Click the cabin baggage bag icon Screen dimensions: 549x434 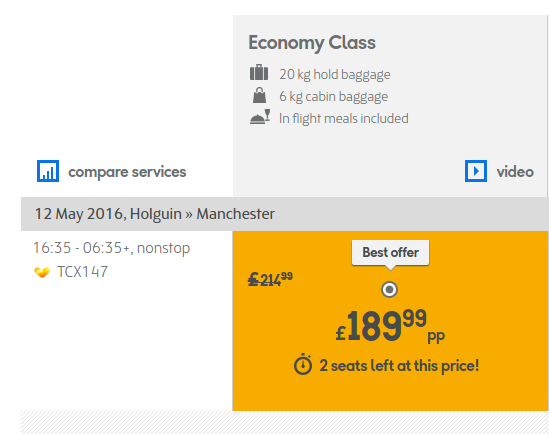coord(259,95)
